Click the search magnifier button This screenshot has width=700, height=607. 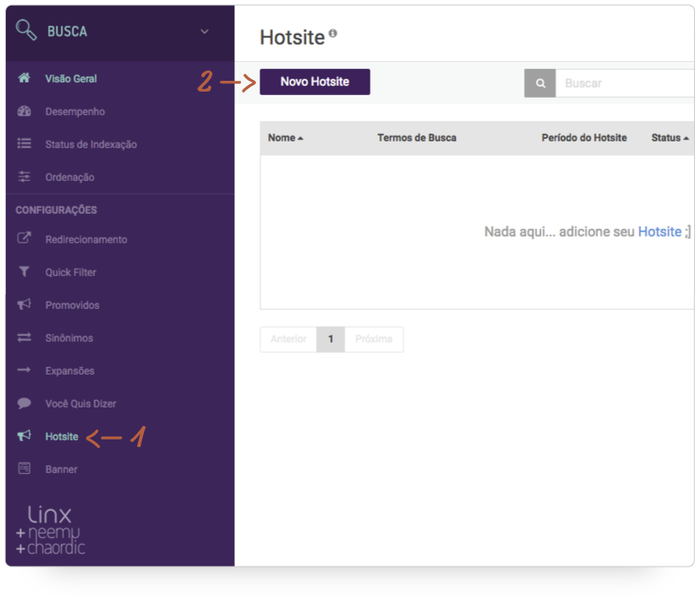click(540, 83)
